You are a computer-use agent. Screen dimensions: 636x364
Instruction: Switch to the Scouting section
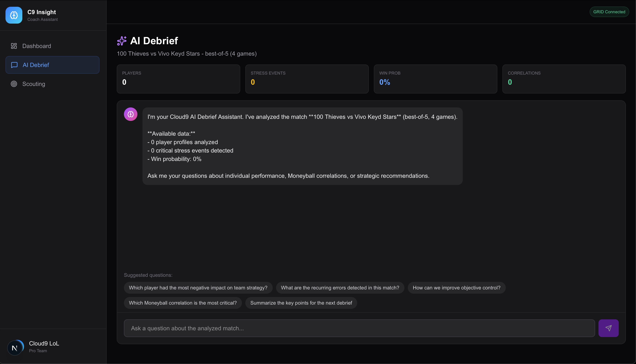pos(34,84)
